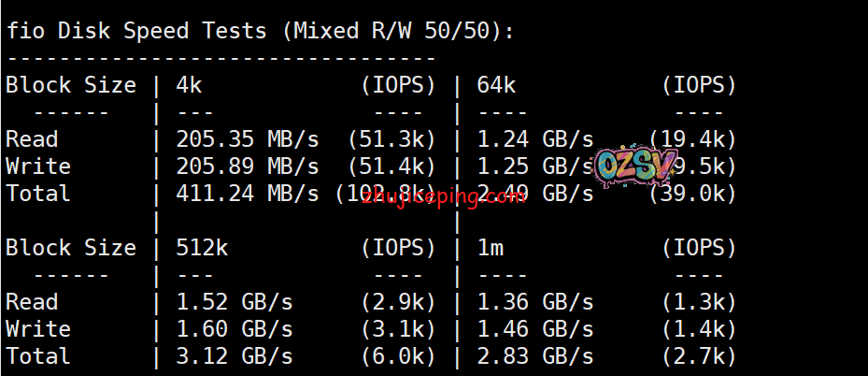Select the 205.35 MB/s read value
Screen dimensions: 868x376
(x=248, y=139)
